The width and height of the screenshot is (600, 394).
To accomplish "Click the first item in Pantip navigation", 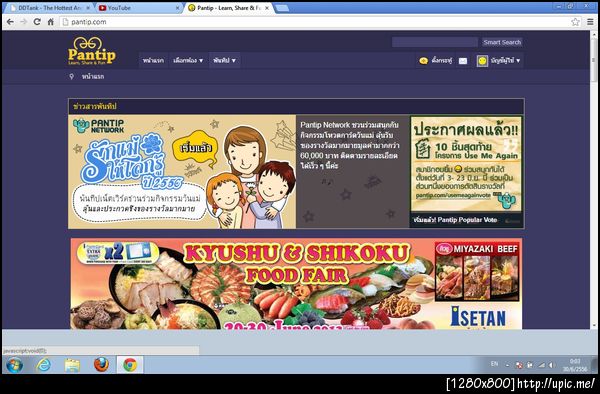I will click(153, 60).
